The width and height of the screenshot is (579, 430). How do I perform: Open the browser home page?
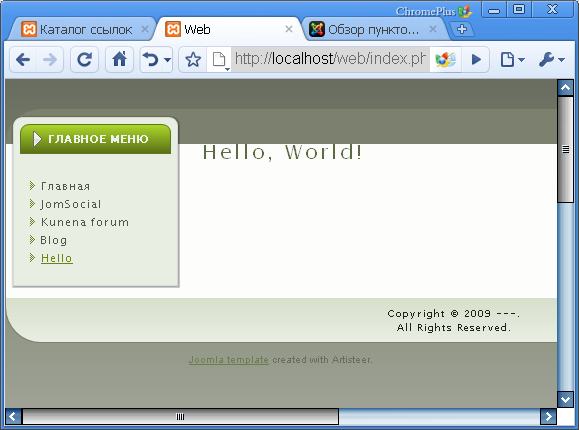tap(119, 59)
